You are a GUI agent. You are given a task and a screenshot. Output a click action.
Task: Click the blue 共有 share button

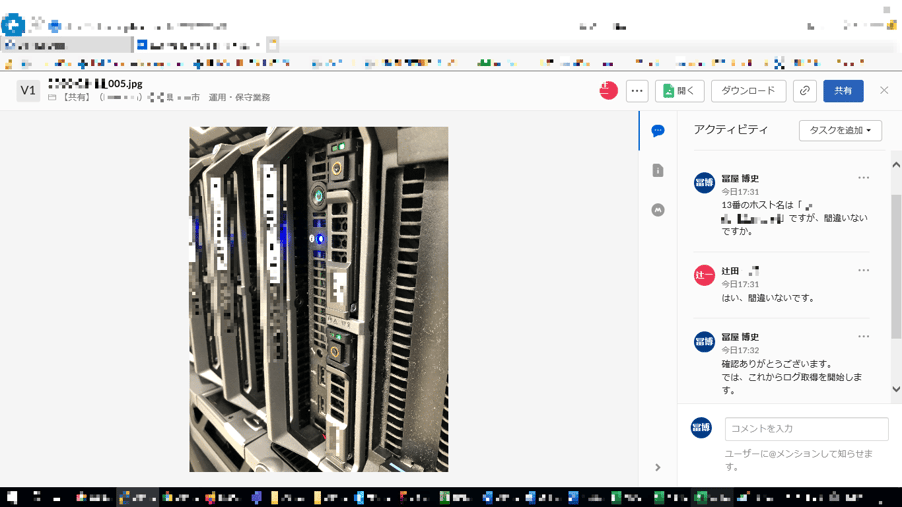tap(843, 91)
